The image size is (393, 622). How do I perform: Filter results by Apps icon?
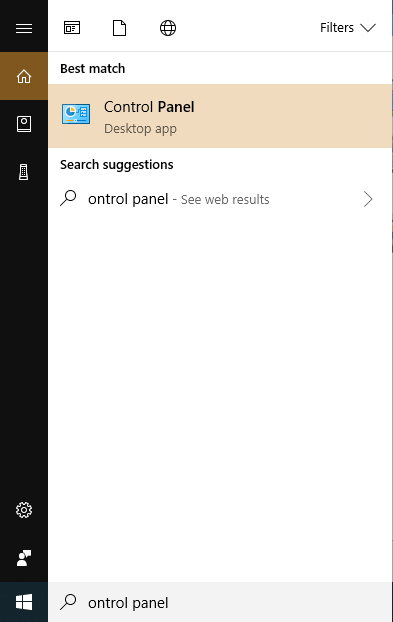coord(72,28)
